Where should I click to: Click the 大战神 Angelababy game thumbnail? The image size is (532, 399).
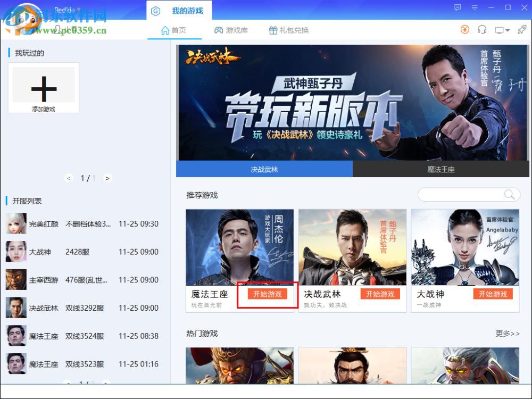pyautogui.click(x=465, y=247)
